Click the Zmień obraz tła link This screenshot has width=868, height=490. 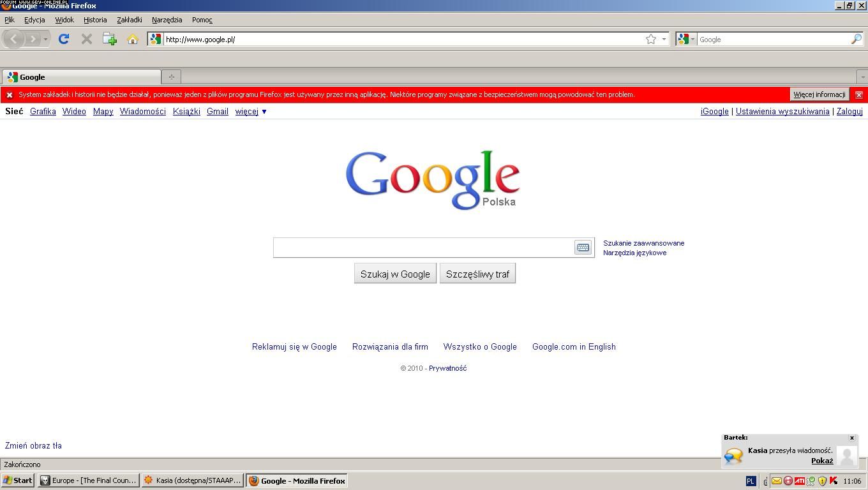33,445
